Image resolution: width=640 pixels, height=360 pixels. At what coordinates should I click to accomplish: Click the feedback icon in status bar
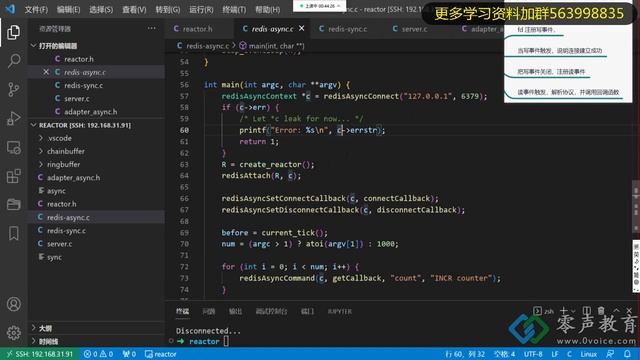(610, 354)
